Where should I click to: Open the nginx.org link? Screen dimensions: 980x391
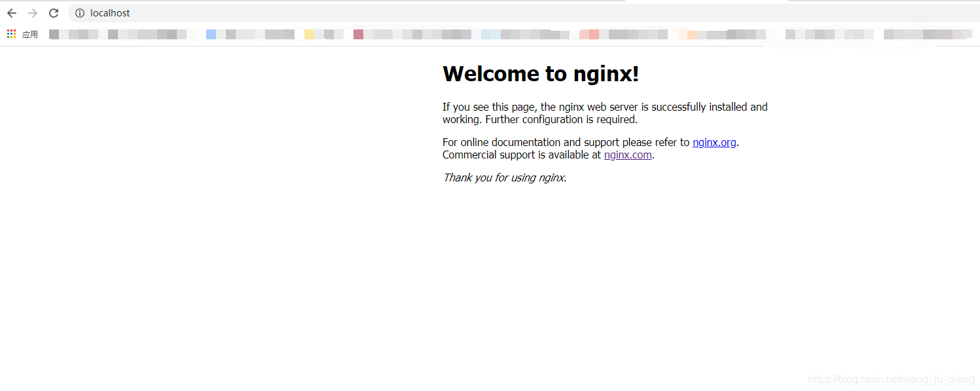[714, 142]
